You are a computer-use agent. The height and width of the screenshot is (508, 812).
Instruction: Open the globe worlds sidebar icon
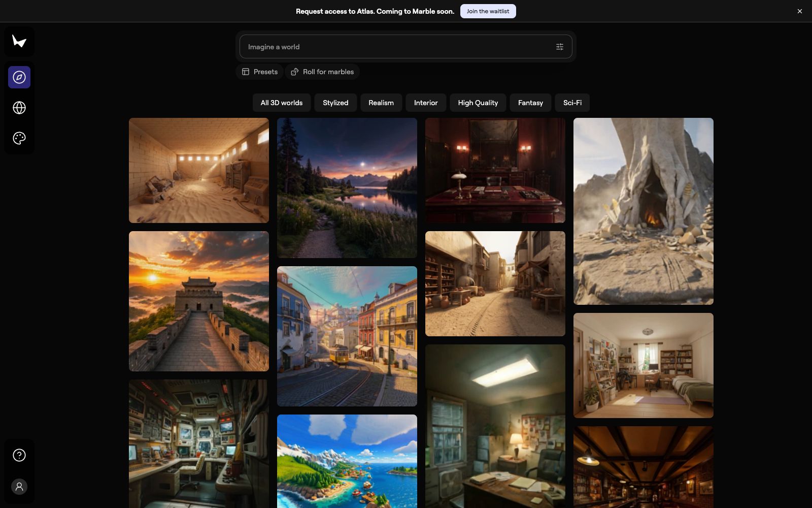click(x=19, y=108)
